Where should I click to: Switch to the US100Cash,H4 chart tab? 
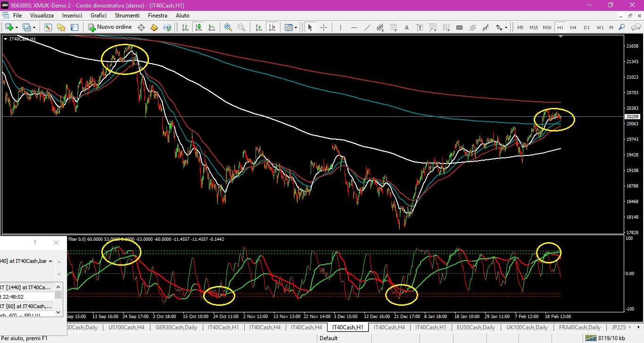(x=125, y=327)
